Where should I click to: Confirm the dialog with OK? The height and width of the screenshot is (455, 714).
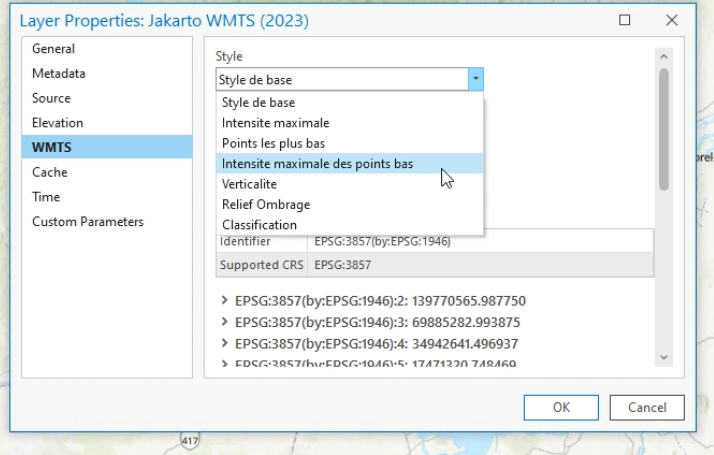pos(561,407)
